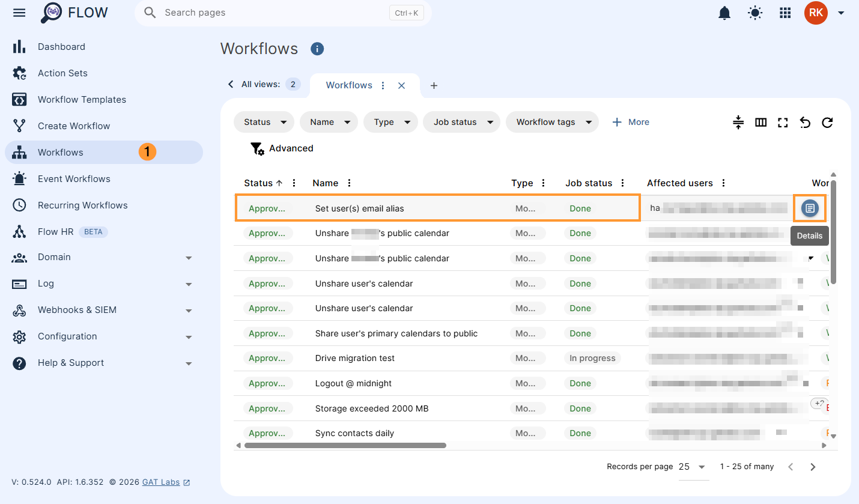Click More filters button
The image size is (859, 504).
[630, 122]
